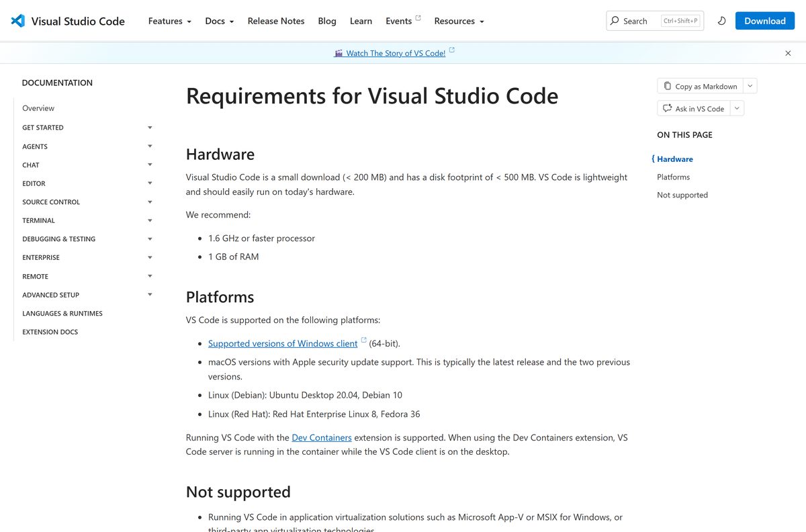The height and width of the screenshot is (532, 806).
Task: Click the Visual Studio Code brand text
Action: point(78,21)
